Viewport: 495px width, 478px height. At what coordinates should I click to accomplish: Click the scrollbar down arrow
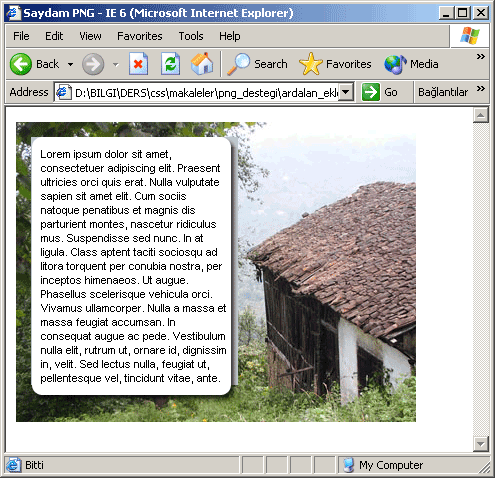pyautogui.click(x=481, y=443)
